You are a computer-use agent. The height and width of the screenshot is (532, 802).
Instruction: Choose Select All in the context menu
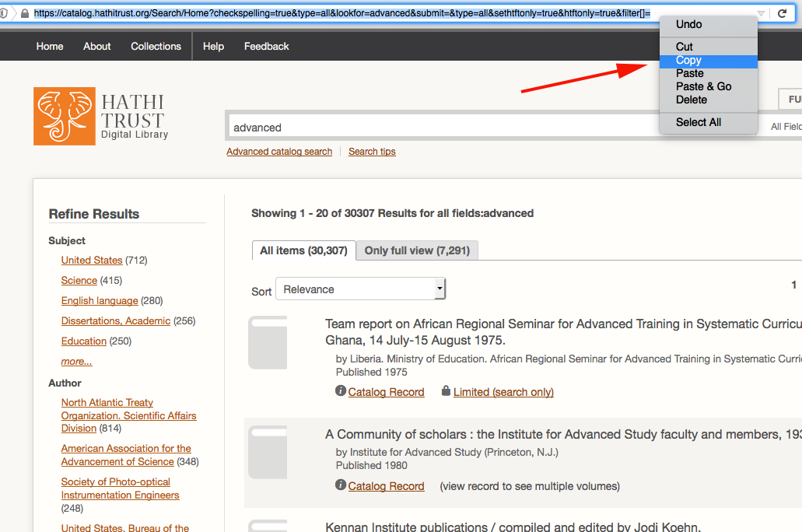click(x=709, y=122)
